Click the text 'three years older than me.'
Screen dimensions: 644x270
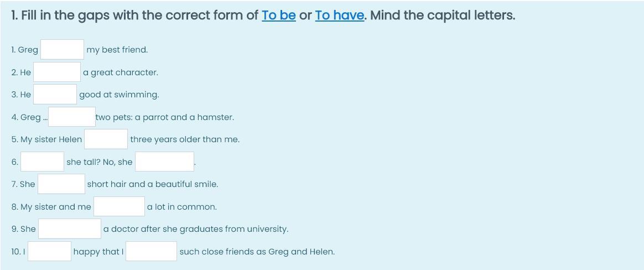pyautogui.click(x=185, y=139)
